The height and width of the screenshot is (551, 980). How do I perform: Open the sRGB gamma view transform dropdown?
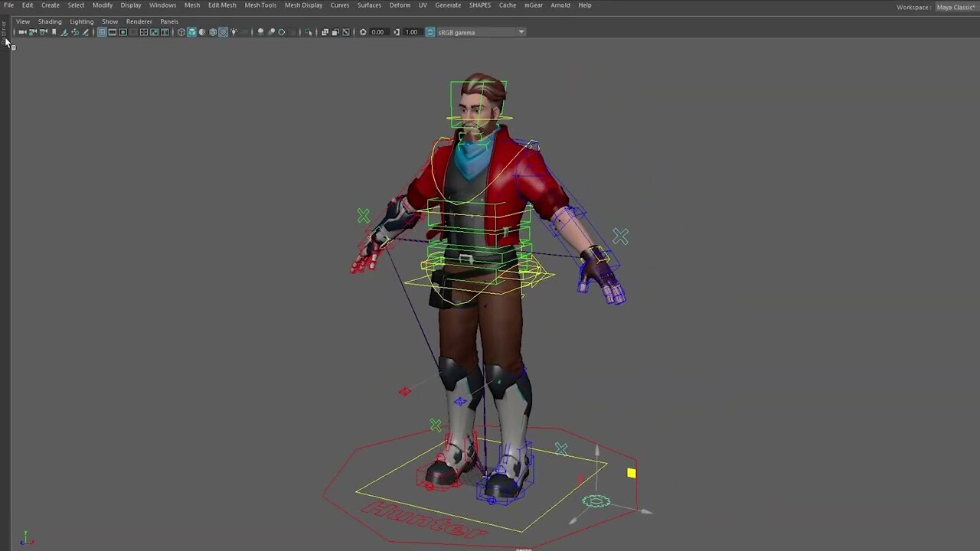click(x=521, y=32)
